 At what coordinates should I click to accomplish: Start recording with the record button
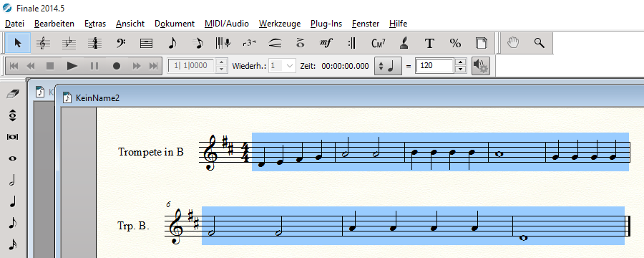click(117, 66)
